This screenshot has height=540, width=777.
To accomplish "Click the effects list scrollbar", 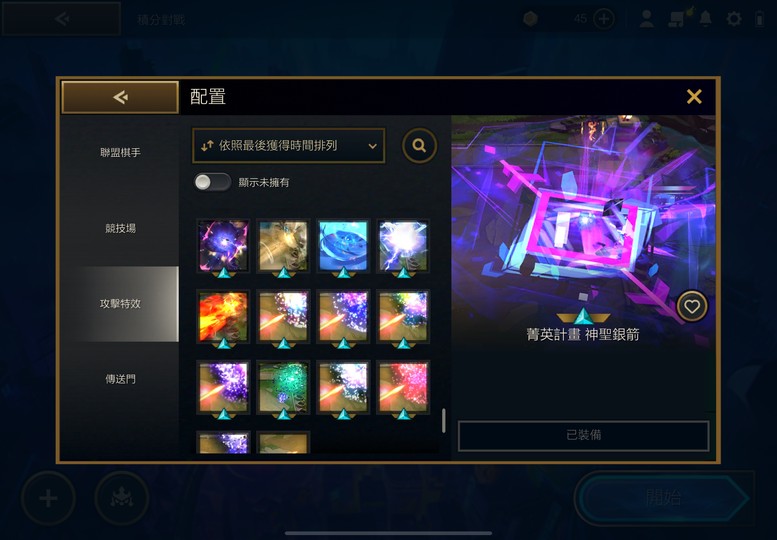I will [x=444, y=421].
